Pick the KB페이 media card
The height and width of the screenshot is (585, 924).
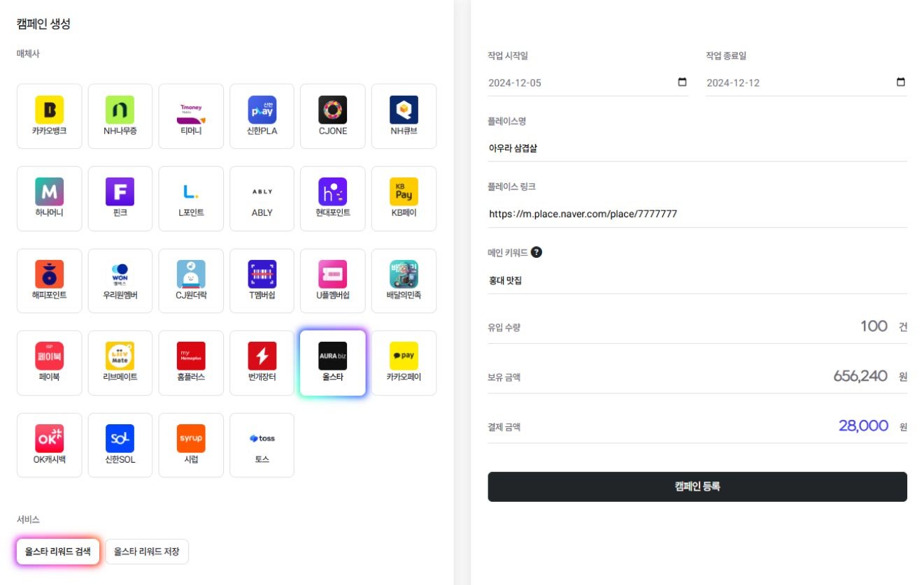click(404, 198)
